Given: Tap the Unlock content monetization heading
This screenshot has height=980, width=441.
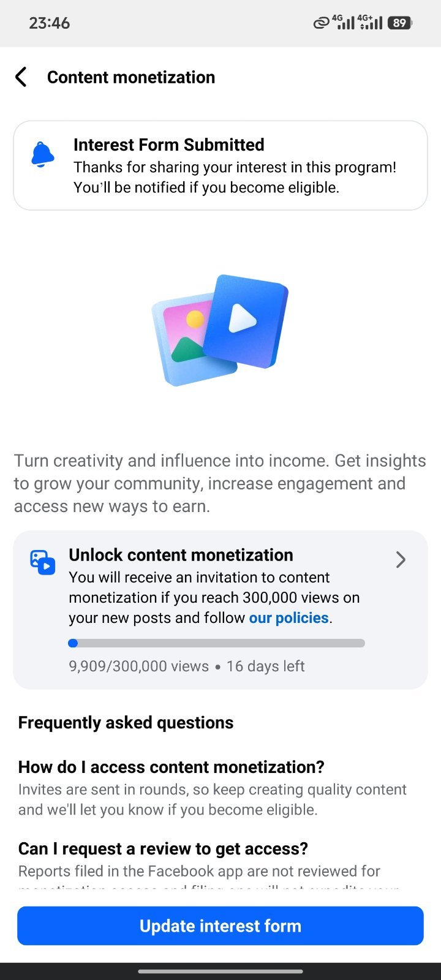Looking at the screenshot, I should point(181,555).
